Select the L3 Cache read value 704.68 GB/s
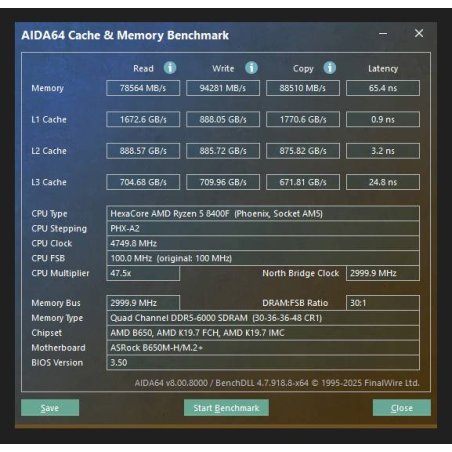 (x=143, y=182)
